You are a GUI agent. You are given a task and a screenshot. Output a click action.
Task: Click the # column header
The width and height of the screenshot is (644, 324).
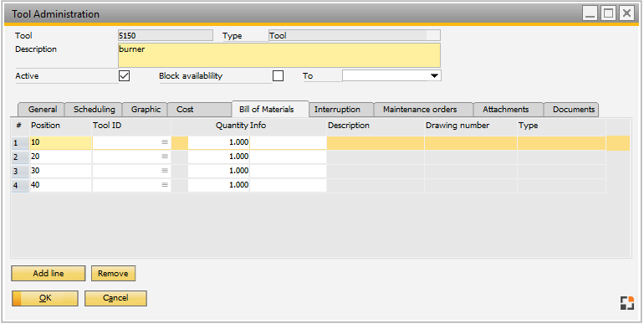tap(20, 126)
